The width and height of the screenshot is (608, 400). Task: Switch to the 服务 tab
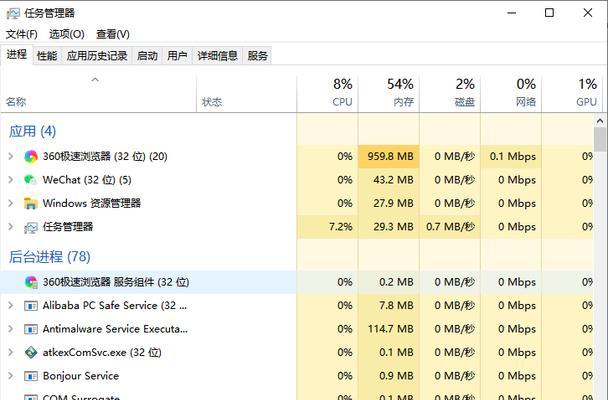(x=257, y=56)
